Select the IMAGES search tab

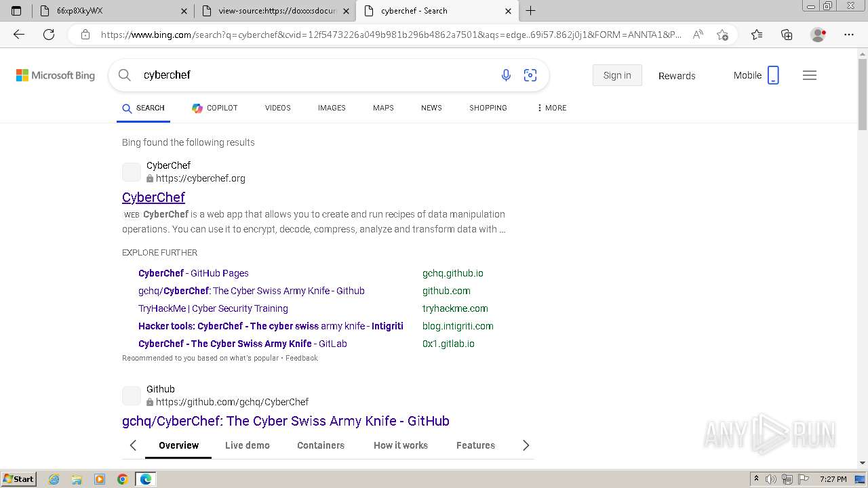[x=332, y=108]
